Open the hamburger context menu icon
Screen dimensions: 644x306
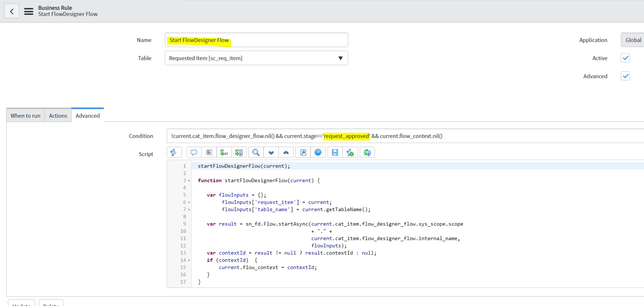click(29, 11)
